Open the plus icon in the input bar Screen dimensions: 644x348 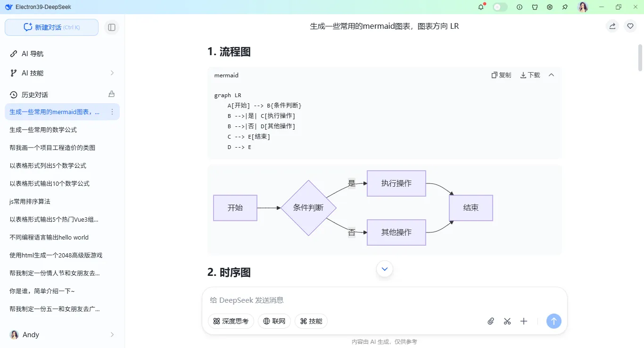tap(523, 321)
